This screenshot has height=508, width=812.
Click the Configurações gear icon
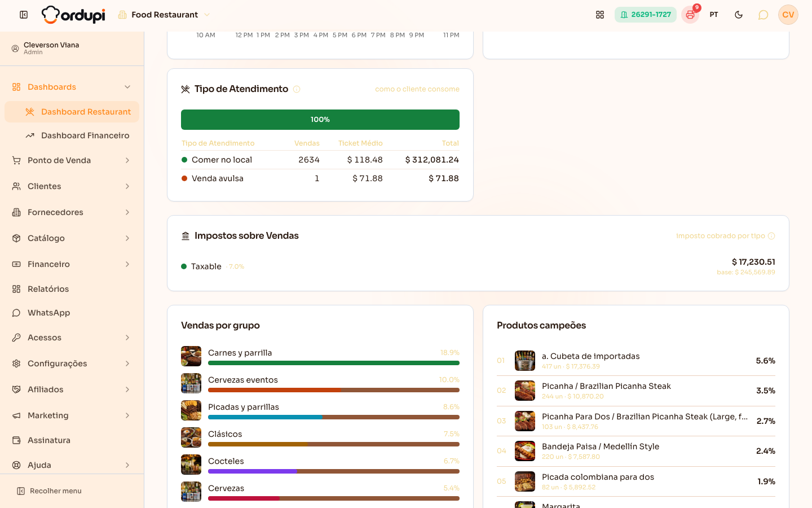(x=16, y=364)
